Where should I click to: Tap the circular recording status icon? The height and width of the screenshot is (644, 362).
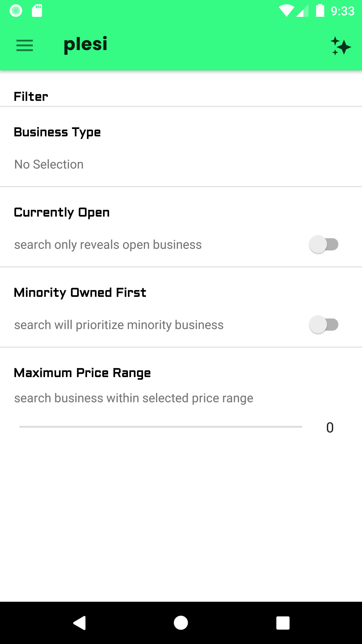(x=16, y=11)
